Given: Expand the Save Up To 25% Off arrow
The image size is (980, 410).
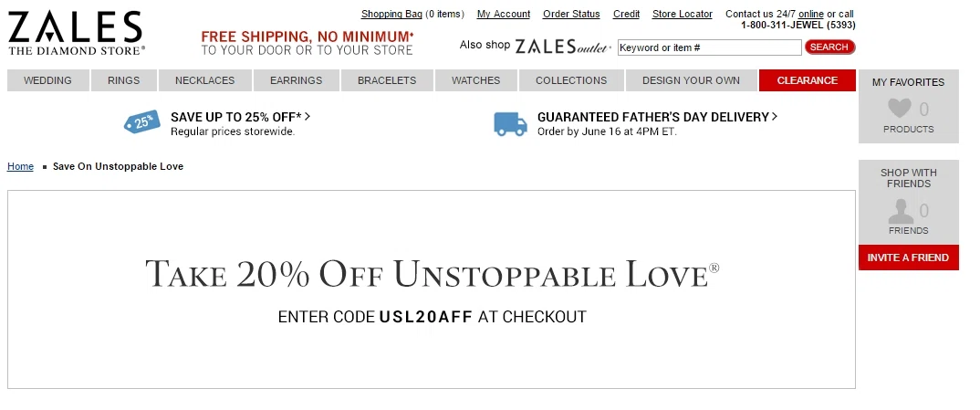Looking at the screenshot, I should click(x=308, y=116).
